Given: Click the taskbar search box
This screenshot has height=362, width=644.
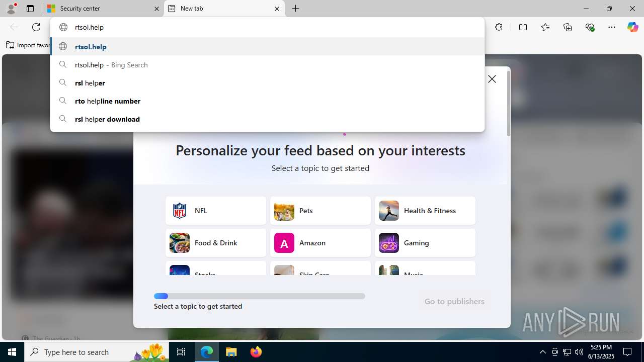Looking at the screenshot, I should point(97,352).
